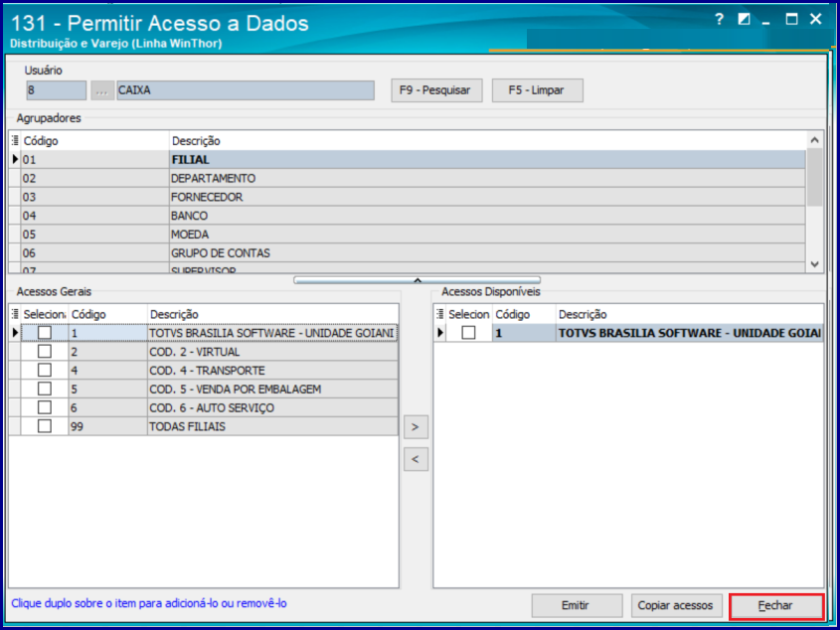The width and height of the screenshot is (840, 630).
Task: Click the Usuário code field containing 8
Action: 57,90
